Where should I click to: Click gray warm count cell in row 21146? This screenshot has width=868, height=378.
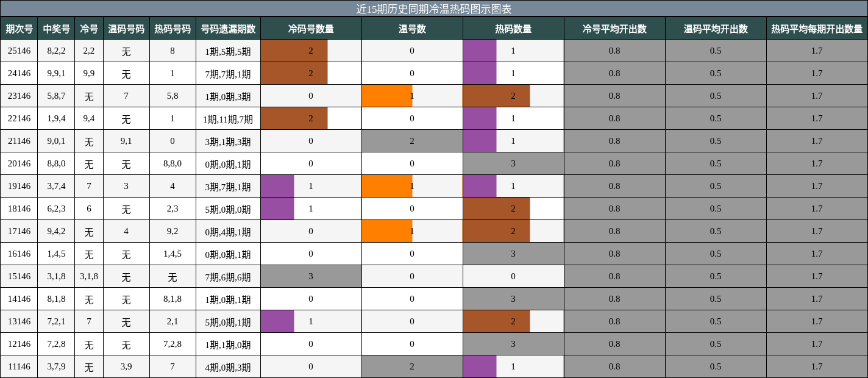coord(412,141)
